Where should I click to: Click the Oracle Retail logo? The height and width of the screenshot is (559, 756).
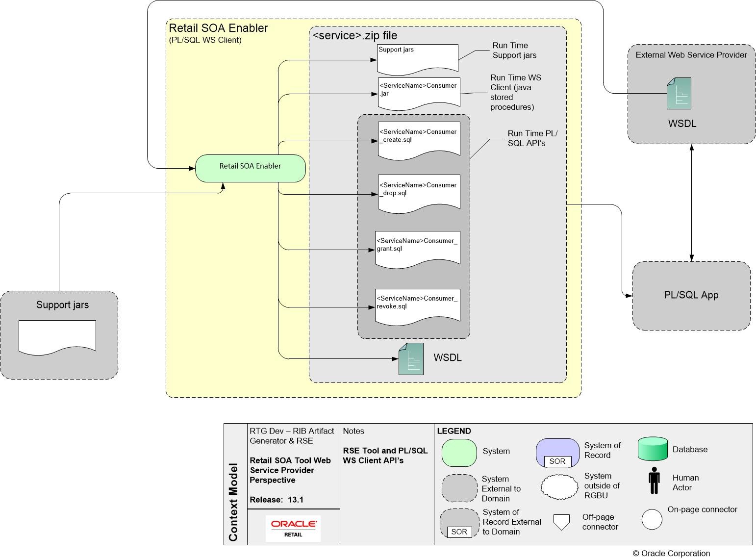click(293, 529)
